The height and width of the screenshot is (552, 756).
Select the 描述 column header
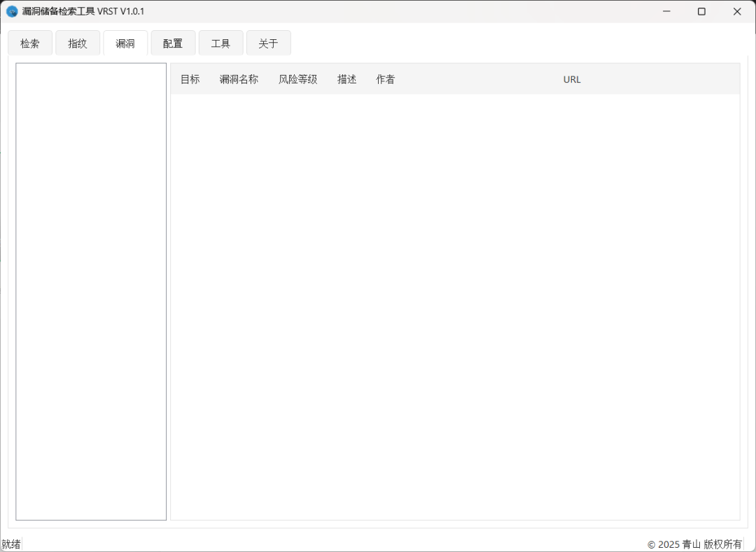346,79
